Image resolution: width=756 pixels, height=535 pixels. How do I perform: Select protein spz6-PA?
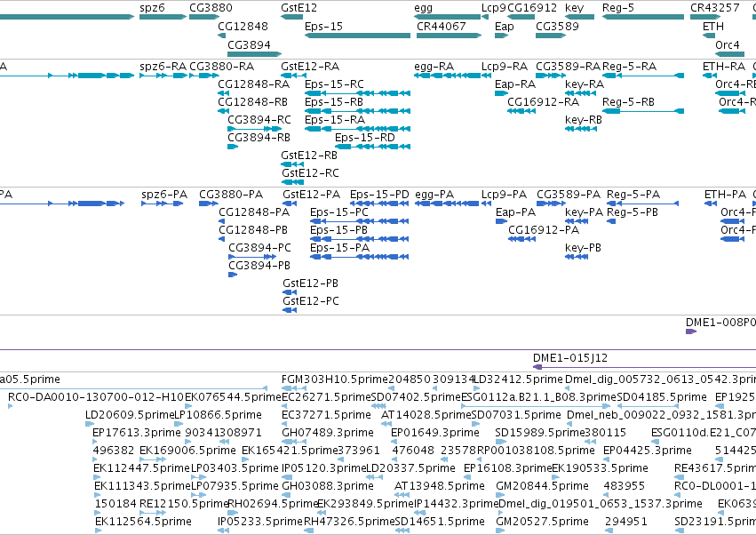pyautogui.click(x=162, y=204)
